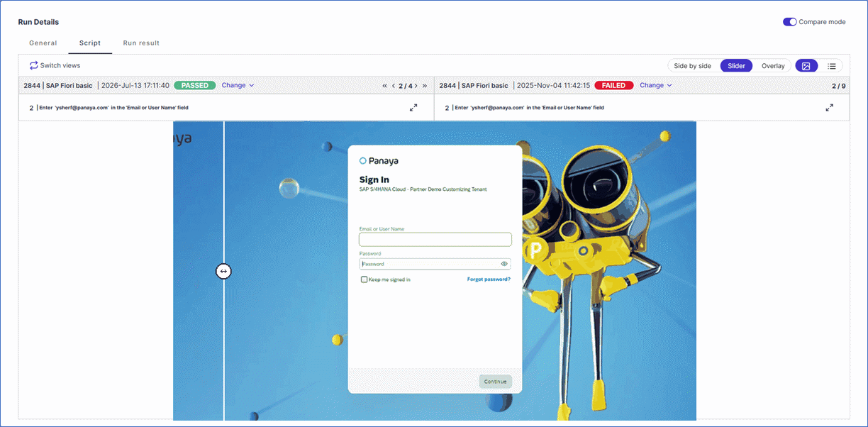Expand the left step screenshot
This screenshot has width=868, height=427.
click(413, 108)
